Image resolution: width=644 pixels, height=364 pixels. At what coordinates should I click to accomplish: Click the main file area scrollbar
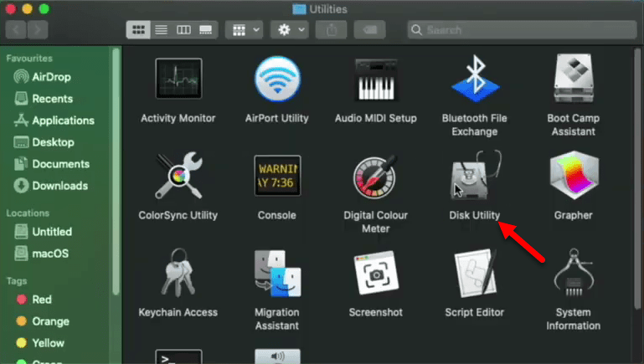[x=637, y=178]
